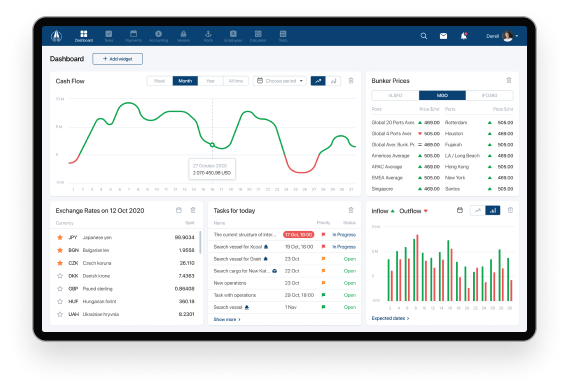Image resolution: width=569 pixels, height=390 pixels.
Task: Click the Cash Flow data point marker
Action: pos(212,145)
